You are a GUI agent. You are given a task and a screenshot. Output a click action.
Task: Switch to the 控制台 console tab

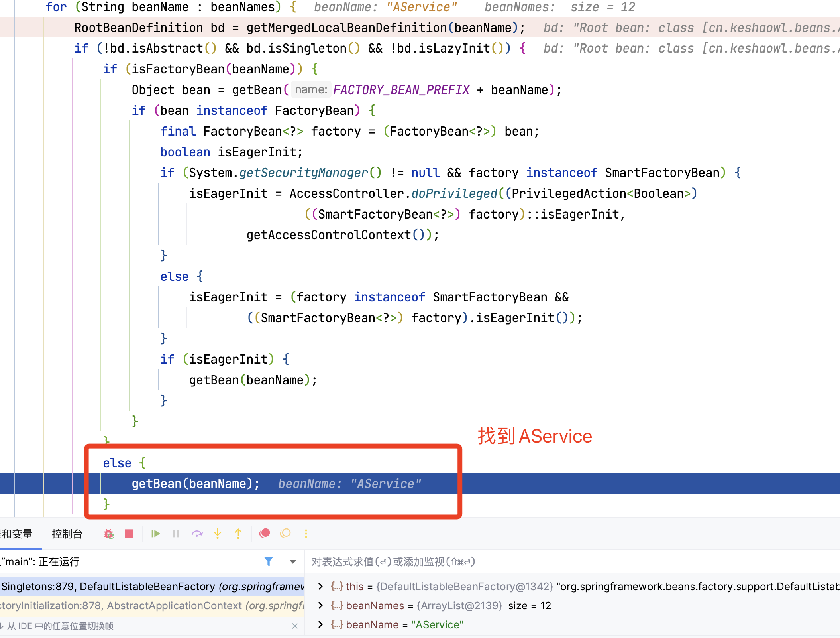67,534
